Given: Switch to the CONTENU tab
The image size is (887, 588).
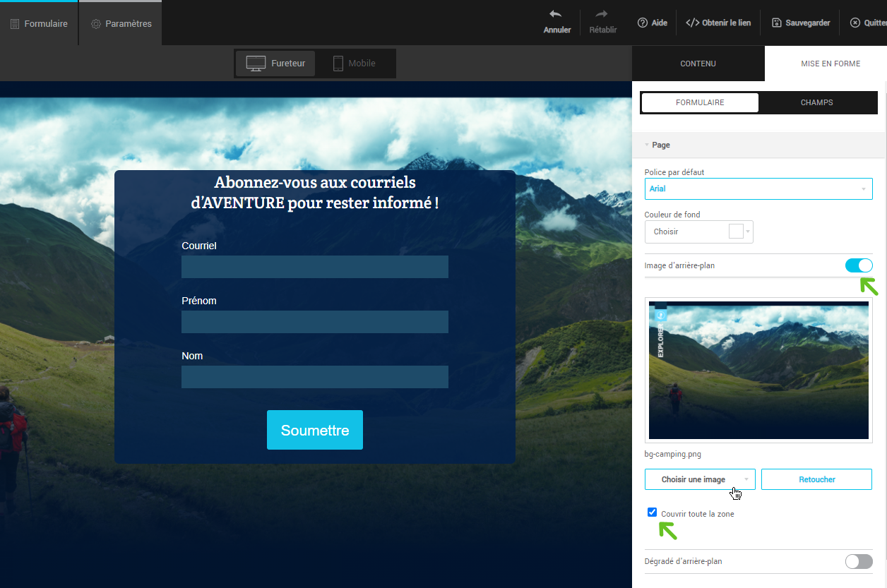Looking at the screenshot, I should coord(698,64).
